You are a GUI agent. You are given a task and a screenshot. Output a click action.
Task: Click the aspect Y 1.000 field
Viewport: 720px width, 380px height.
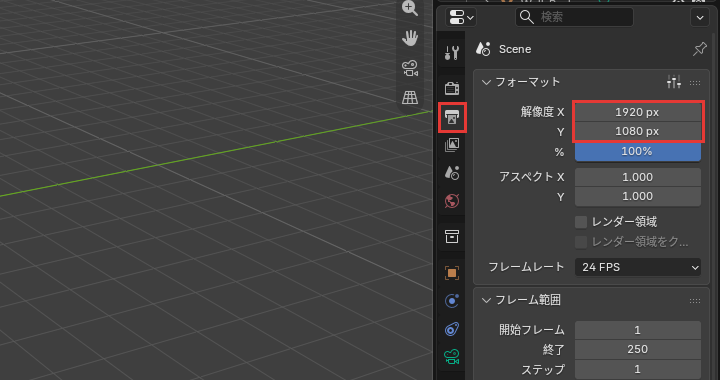click(x=638, y=196)
